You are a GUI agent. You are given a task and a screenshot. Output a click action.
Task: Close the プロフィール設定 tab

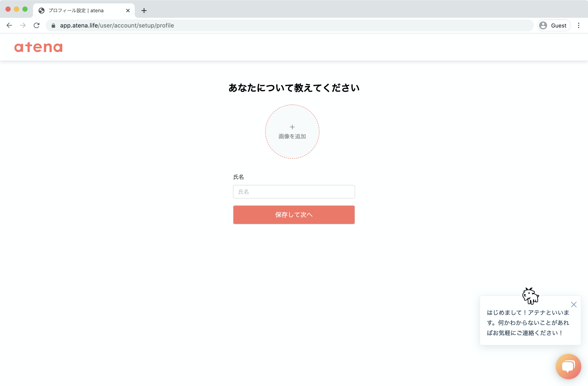(128, 11)
